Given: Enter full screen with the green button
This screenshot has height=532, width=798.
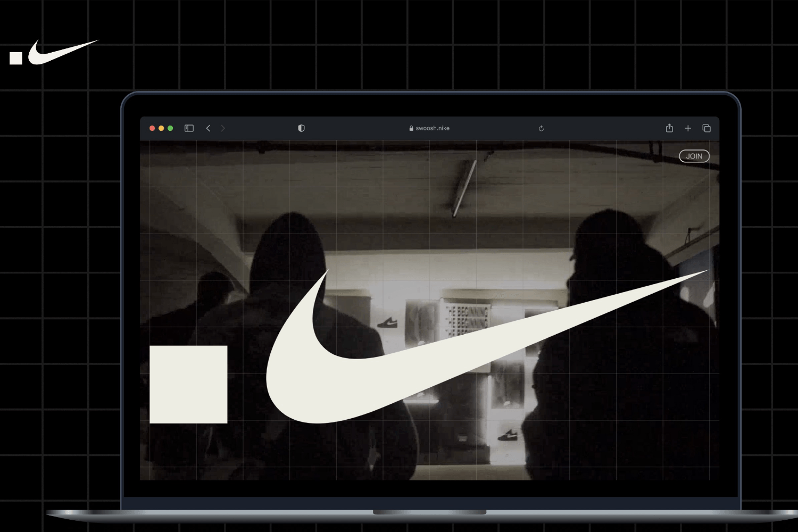Looking at the screenshot, I should click(x=170, y=128).
